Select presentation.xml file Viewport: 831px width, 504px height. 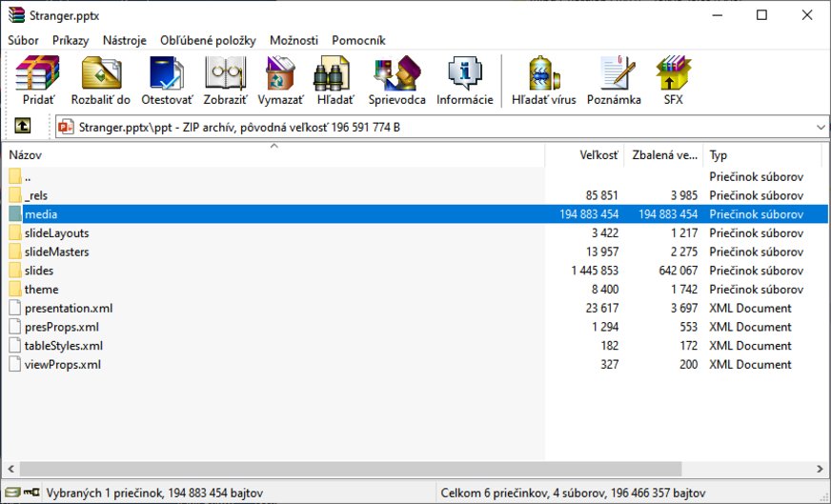(x=69, y=308)
